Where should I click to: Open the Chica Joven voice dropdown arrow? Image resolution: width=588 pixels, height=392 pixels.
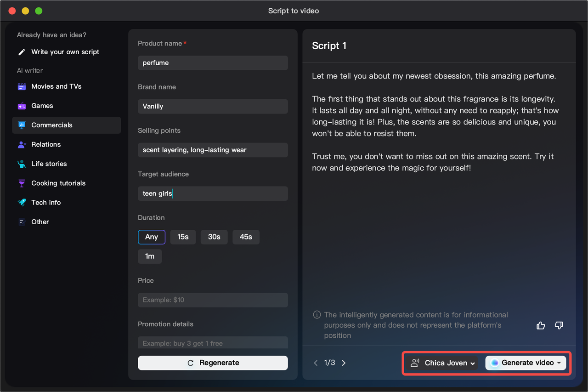point(473,363)
